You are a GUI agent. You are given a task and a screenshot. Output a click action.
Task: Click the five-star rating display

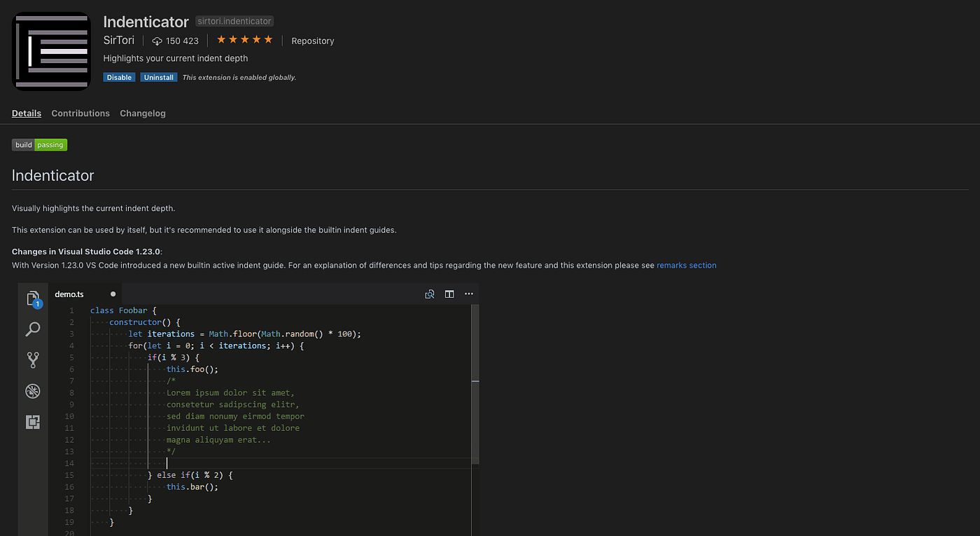coord(244,40)
